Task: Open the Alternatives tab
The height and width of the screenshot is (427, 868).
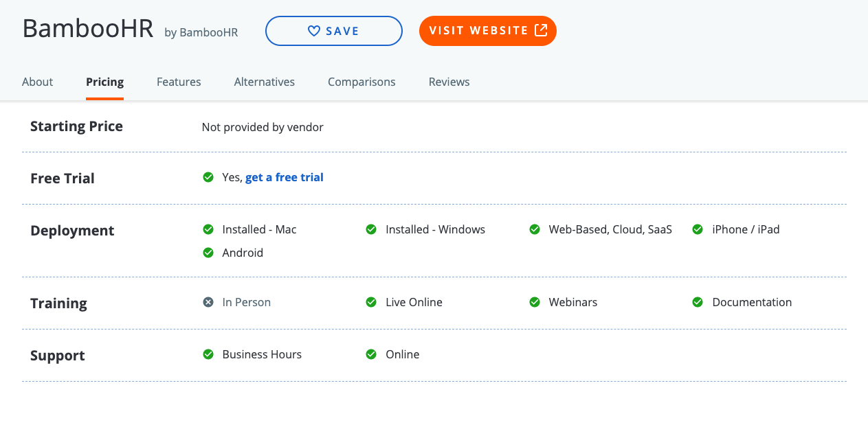Action: pyautogui.click(x=265, y=82)
